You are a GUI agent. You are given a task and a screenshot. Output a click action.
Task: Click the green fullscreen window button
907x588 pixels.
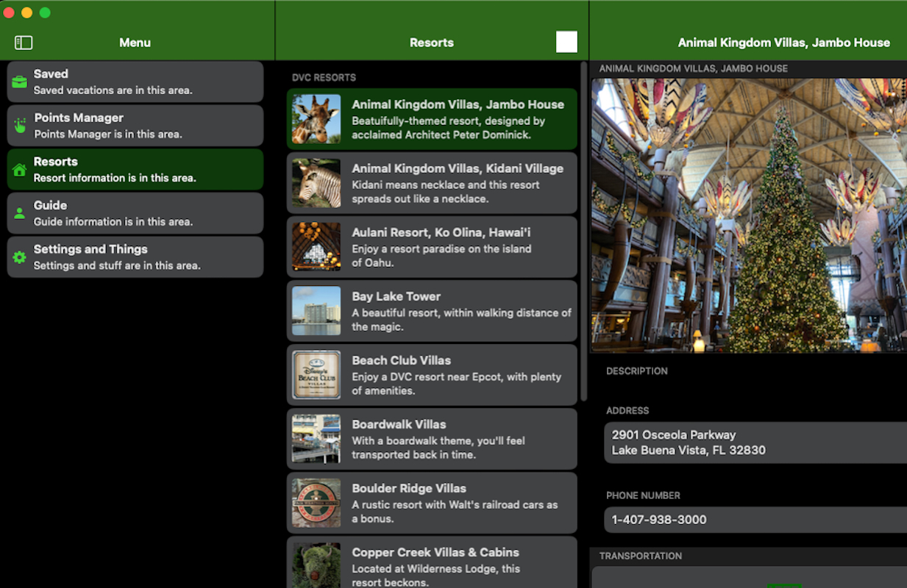click(x=45, y=12)
